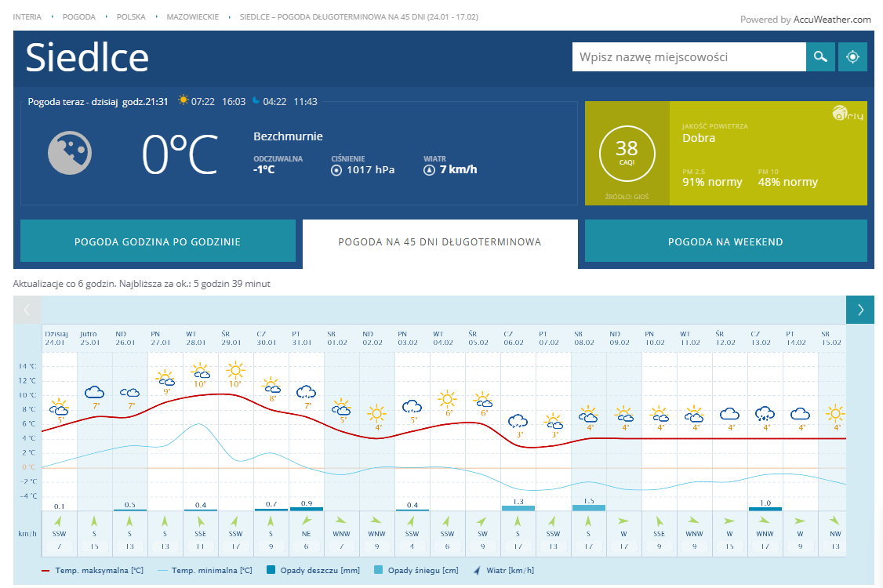Open the INTERIA breadcrumb link

(27, 16)
